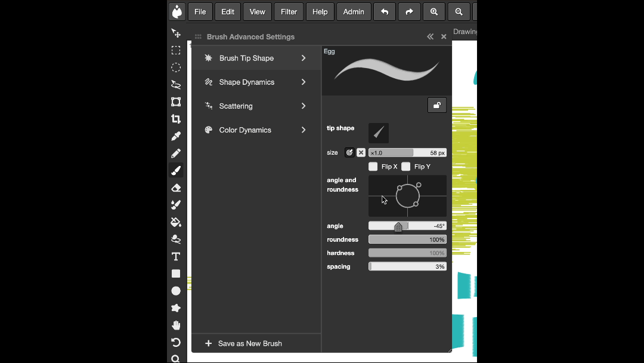
Task: Select the Elliptical selection tool
Action: click(176, 67)
